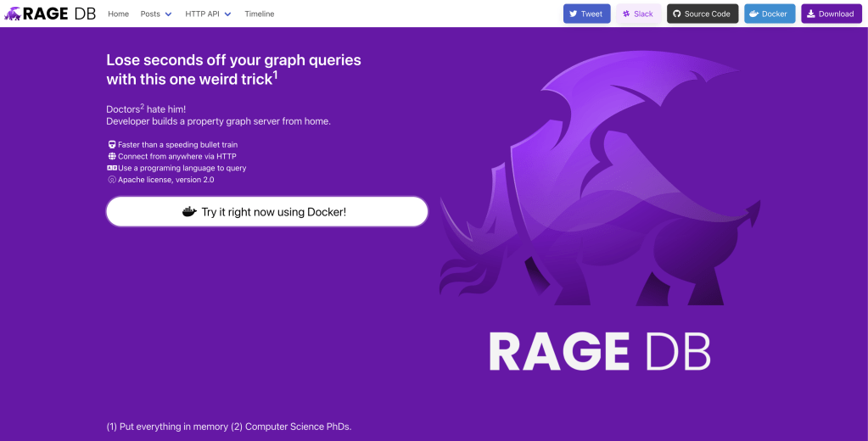
Task: Click the train icon beside bullet train
Action: point(111,145)
